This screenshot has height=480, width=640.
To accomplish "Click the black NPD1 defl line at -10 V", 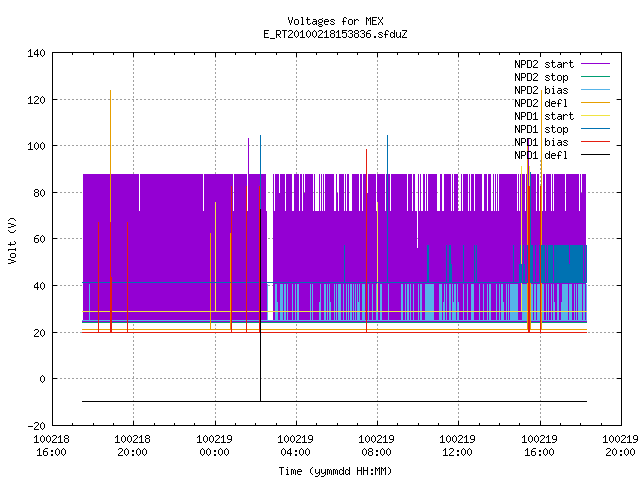I will pos(334,401).
